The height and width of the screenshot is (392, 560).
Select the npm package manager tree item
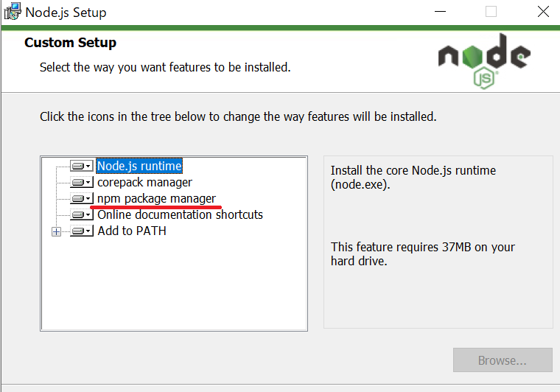[x=156, y=198]
